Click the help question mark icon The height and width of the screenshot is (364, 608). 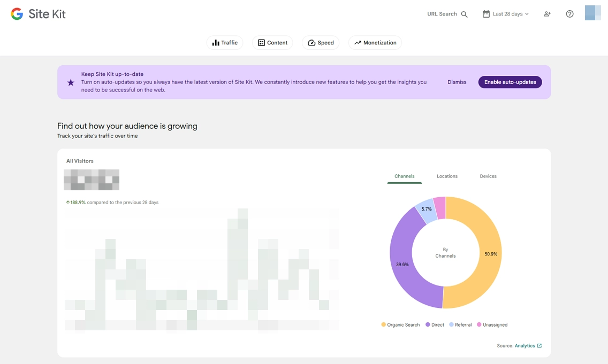pyautogui.click(x=569, y=13)
